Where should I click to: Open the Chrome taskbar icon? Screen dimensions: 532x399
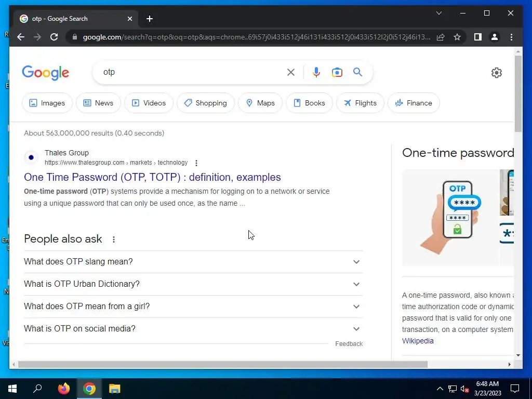[89, 389]
